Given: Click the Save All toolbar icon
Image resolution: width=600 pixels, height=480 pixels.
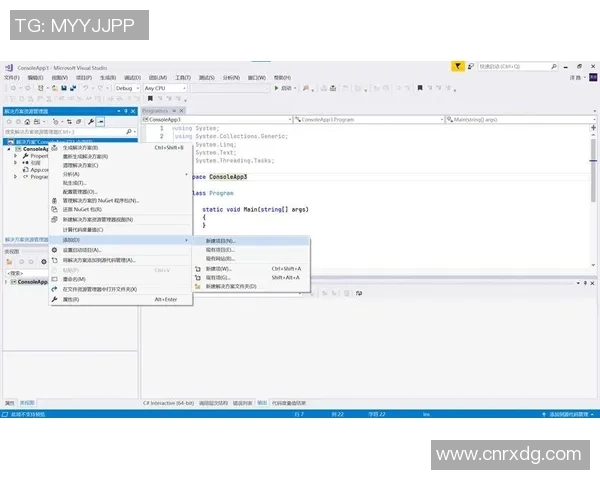Looking at the screenshot, I should point(71,88).
